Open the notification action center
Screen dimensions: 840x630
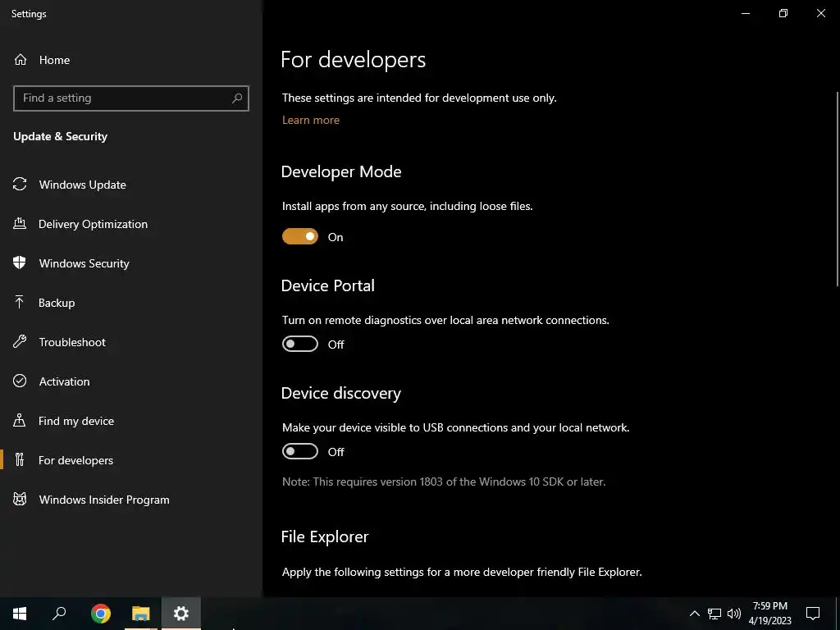813,614
